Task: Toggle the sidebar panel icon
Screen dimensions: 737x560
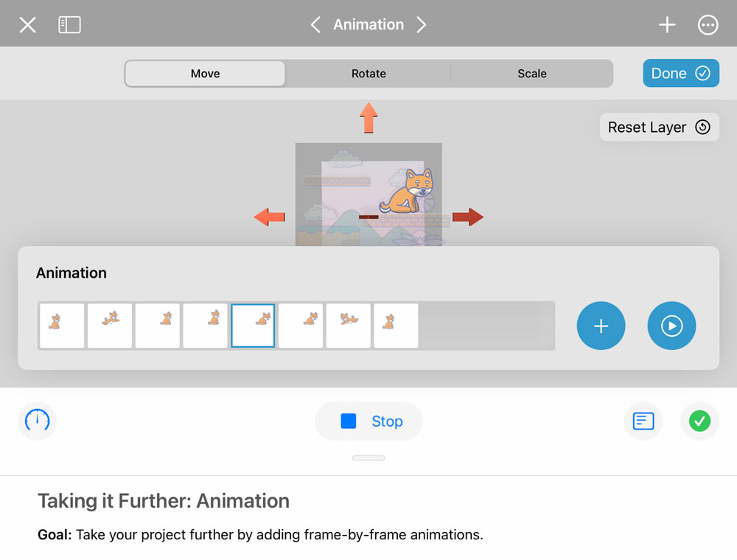Action: click(69, 25)
